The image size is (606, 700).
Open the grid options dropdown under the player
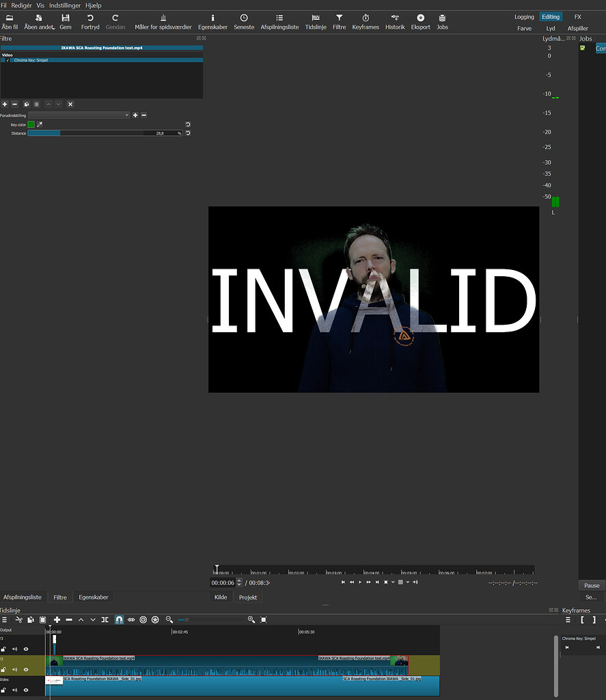[x=407, y=582]
